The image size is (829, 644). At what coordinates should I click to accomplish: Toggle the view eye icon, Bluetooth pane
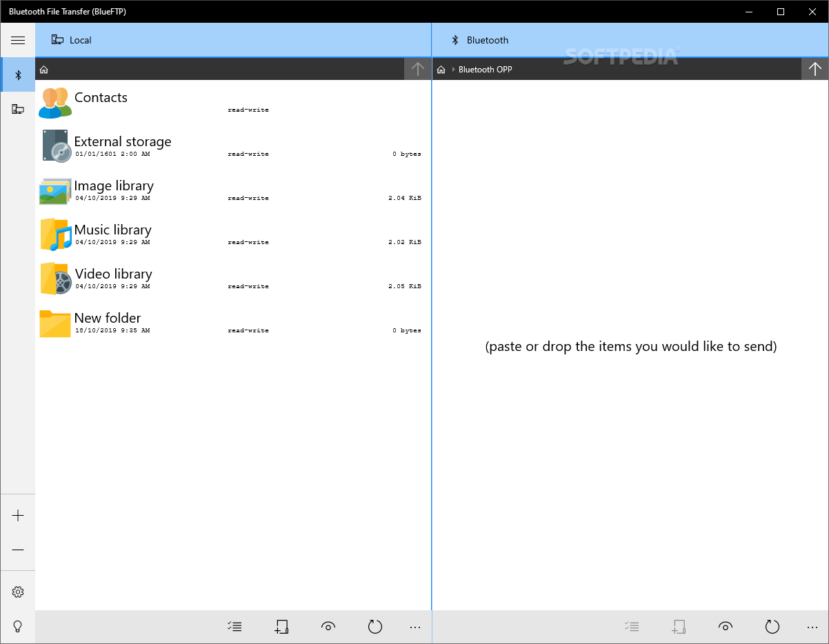pyautogui.click(x=725, y=627)
